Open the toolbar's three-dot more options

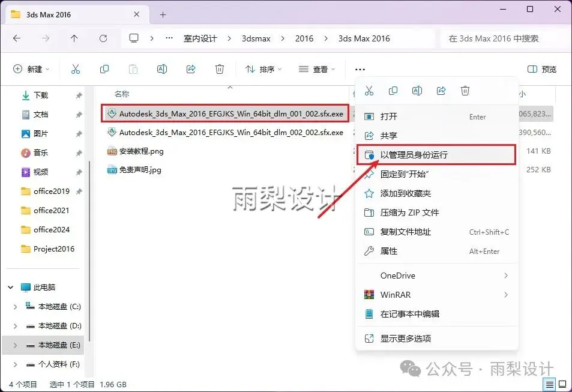click(x=360, y=70)
